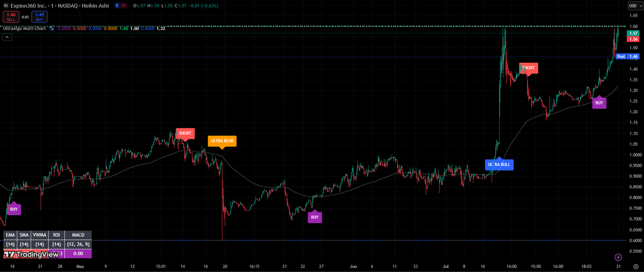The image size is (644, 272).
Task: Click the purple BUY signal near the 27 date
Action: 315,217
